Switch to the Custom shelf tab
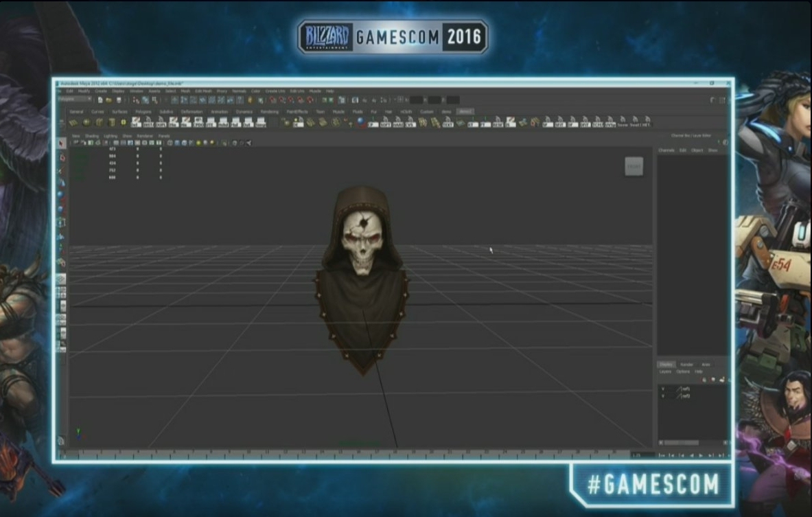 click(x=427, y=111)
